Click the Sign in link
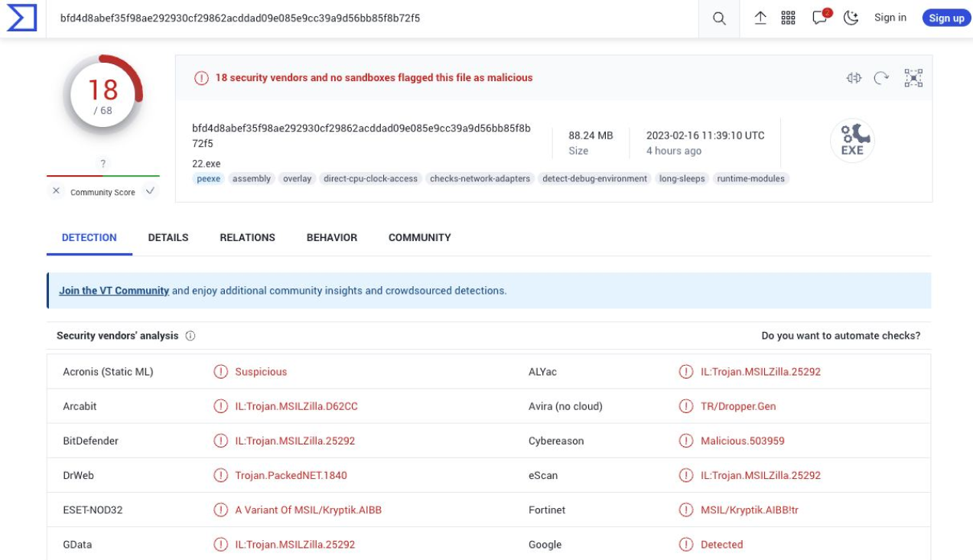Screen dimensions: 973x560 pyautogui.click(x=890, y=18)
